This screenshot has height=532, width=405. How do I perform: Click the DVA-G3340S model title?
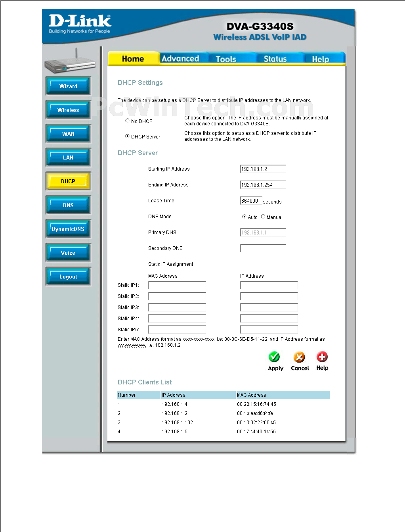[x=260, y=27]
